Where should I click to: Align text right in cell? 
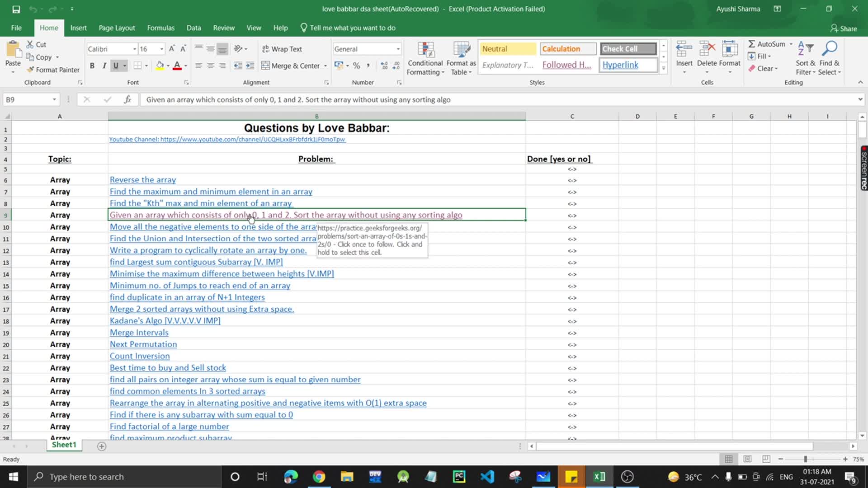pos(222,66)
